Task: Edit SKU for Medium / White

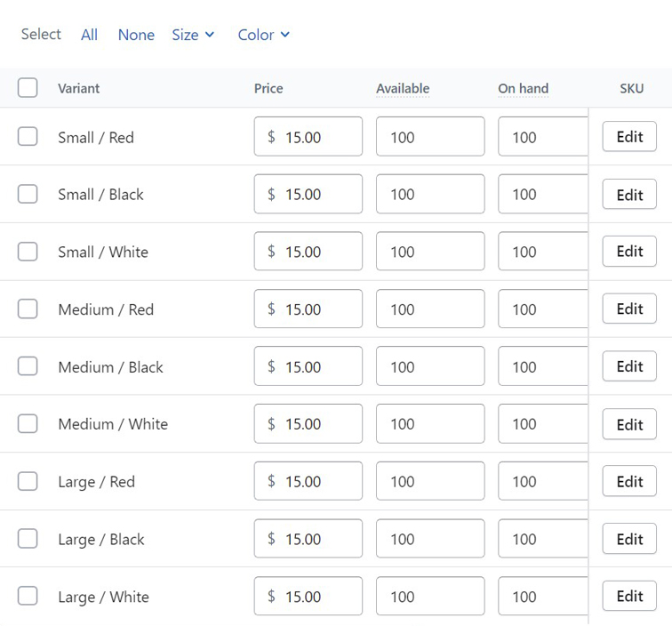Action: tap(629, 424)
